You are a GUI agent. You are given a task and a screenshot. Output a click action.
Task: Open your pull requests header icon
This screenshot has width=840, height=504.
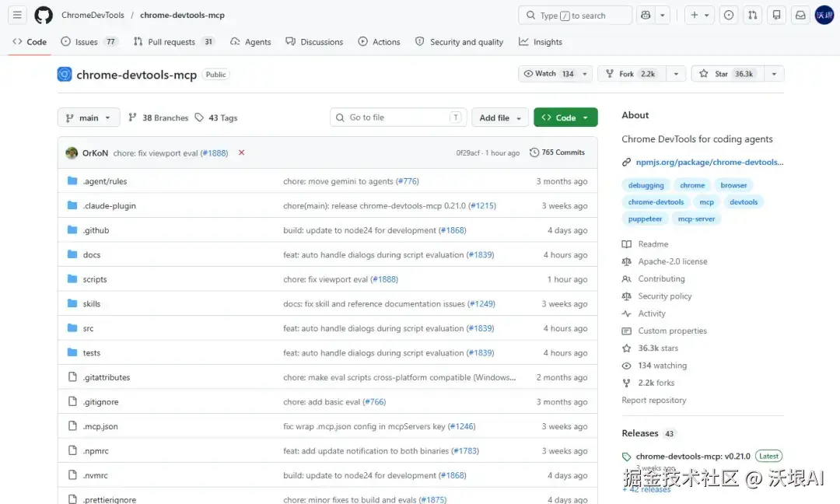pyautogui.click(x=753, y=15)
